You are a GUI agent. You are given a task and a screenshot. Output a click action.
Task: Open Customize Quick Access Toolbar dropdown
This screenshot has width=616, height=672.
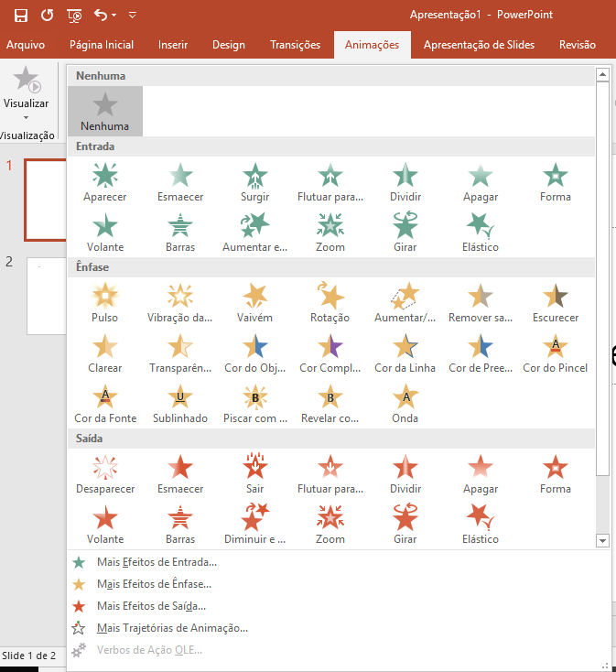pos(133,16)
